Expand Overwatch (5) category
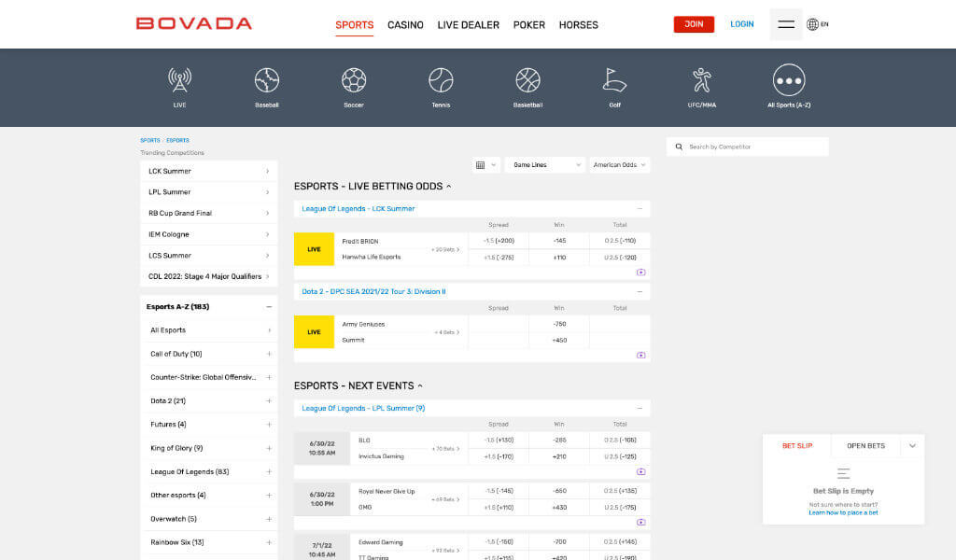Screen dimensions: 956x560 click(269, 519)
